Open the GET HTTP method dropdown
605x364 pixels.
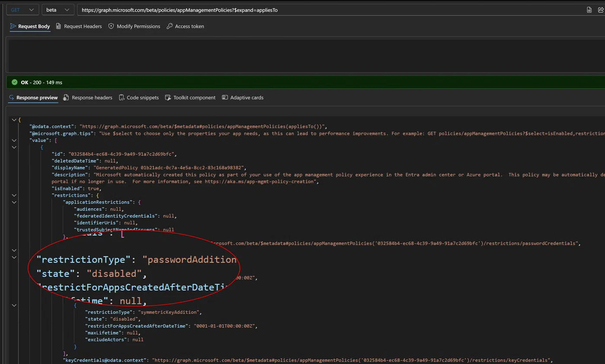22,10
